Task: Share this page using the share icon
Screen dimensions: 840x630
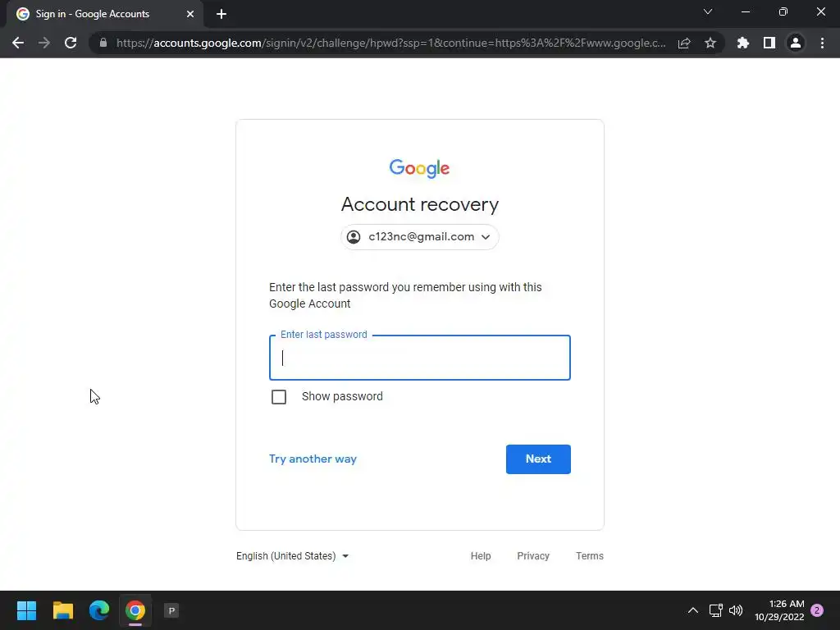Action: pos(684,43)
